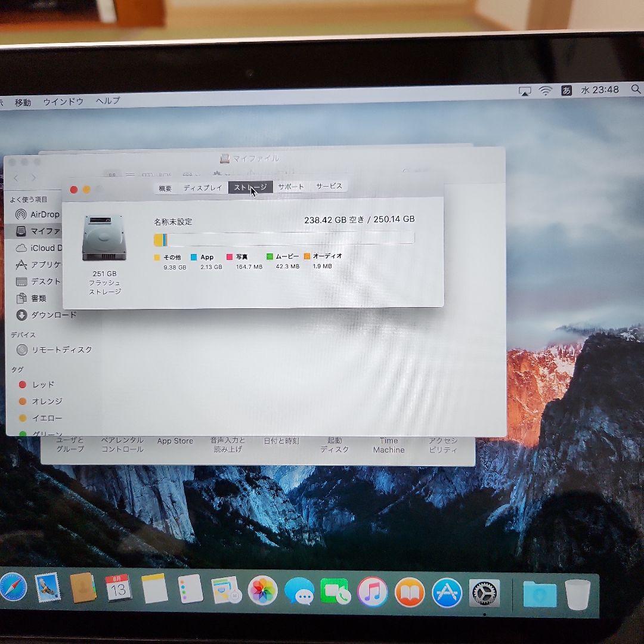This screenshot has width=644, height=644.
Task: Click the 名称未設定 storage usage bar
Action: [286, 238]
